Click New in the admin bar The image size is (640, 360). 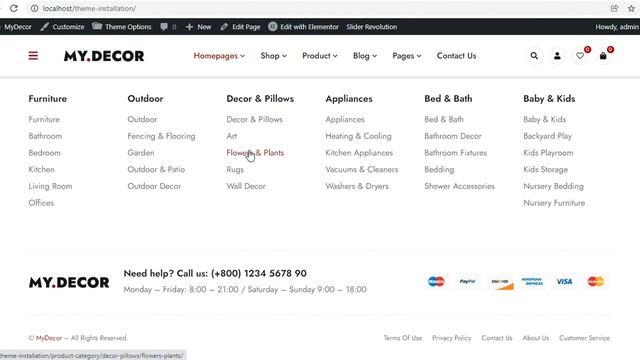[x=199, y=27]
